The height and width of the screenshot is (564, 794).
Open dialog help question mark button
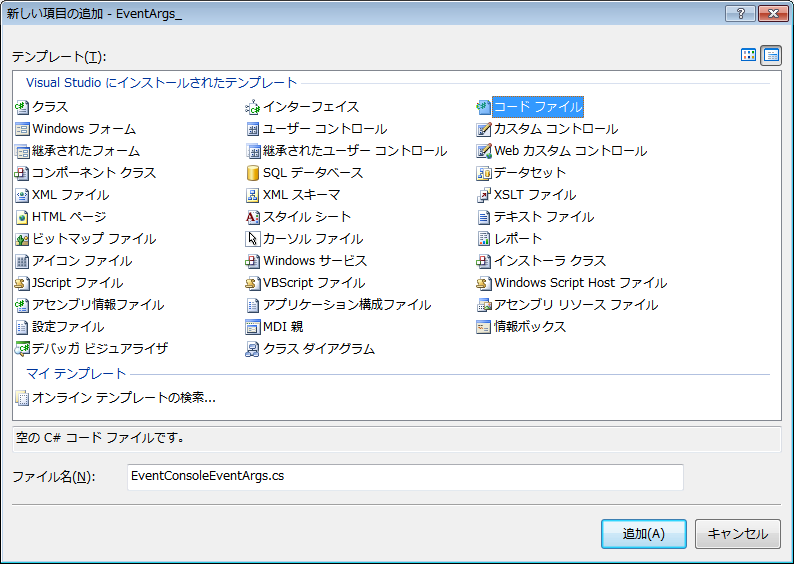(740, 14)
